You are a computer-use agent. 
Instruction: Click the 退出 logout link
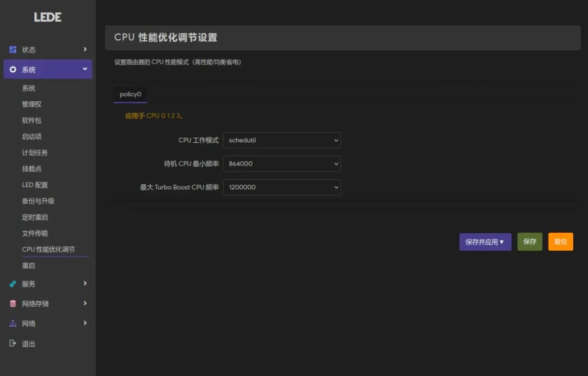pyautogui.click(x=28, y=344)
